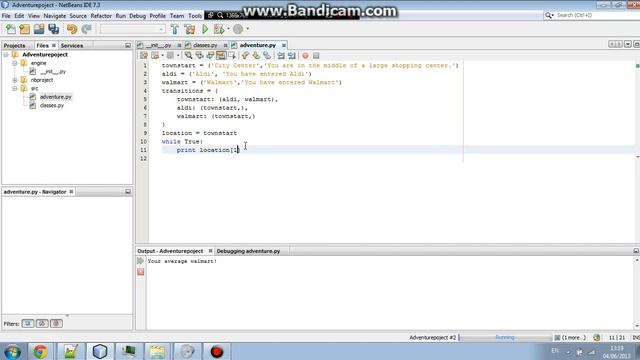Viewport: 640px width, 360px height.
Task: Click the (1 more...) status bar link
Action: (x=574, y=338)
